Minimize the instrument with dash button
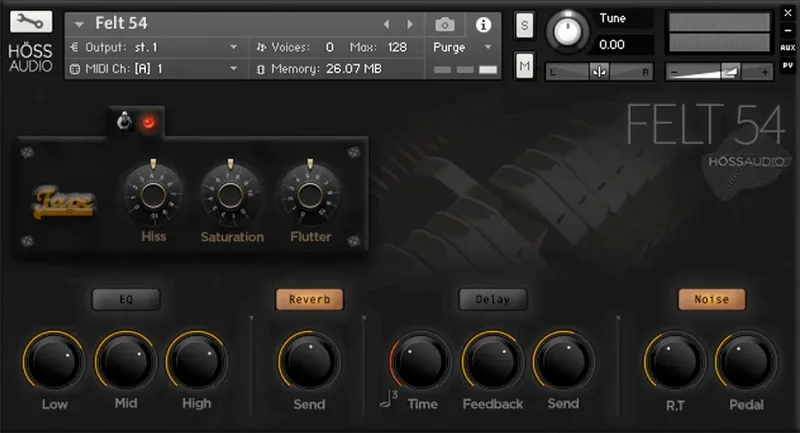The width and height of the screenshot is (800, 433). (788, 31)
